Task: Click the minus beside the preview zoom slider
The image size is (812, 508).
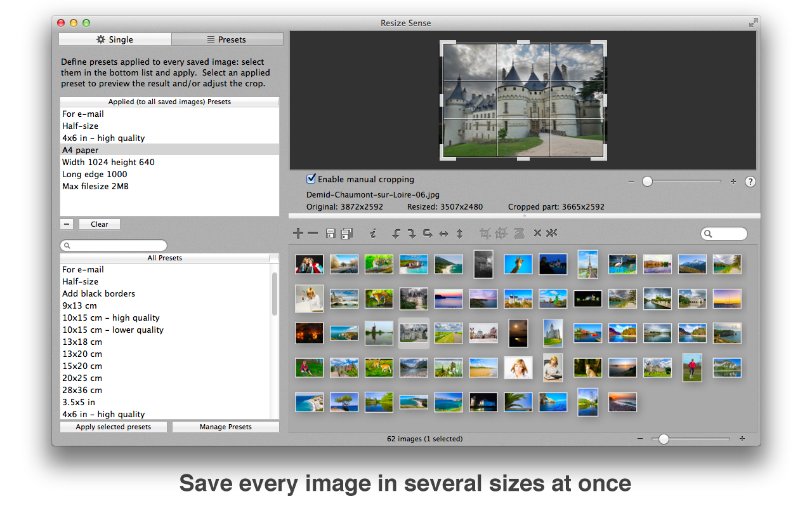Action: pyautogui.click(x=631, y=182)
